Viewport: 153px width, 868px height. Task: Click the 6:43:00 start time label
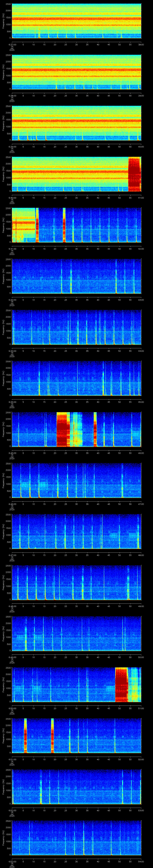click(x=12, y=351)
